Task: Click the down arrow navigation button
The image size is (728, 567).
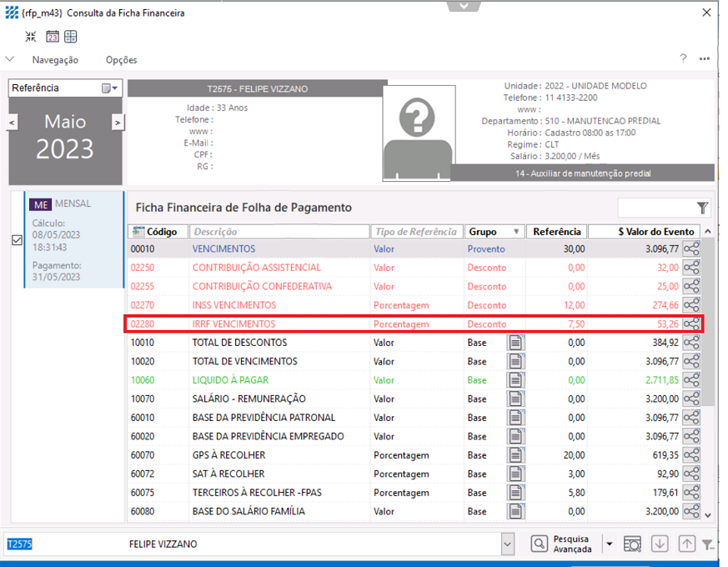Action: (660, 544)
